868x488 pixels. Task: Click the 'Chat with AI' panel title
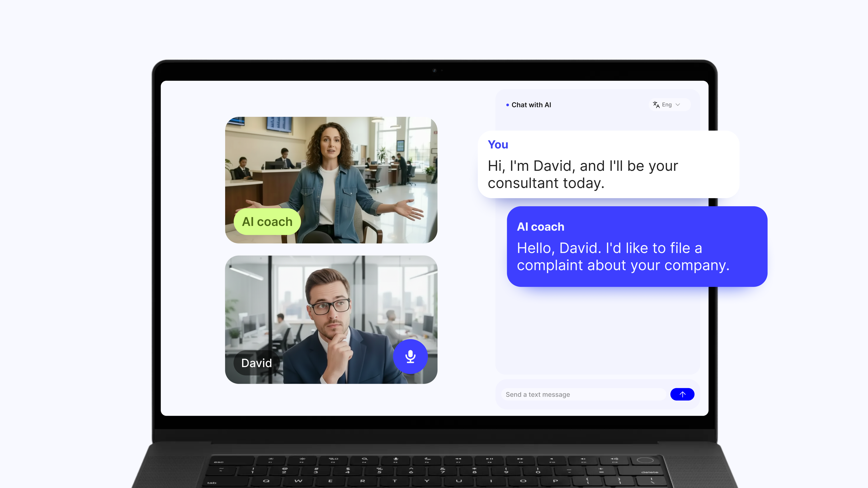531,105
